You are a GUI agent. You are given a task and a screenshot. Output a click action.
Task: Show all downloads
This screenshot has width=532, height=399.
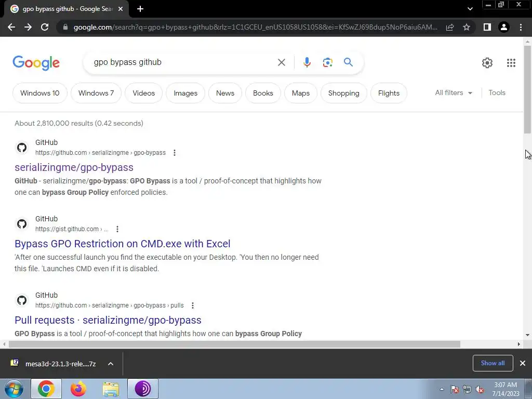(493, 363)
